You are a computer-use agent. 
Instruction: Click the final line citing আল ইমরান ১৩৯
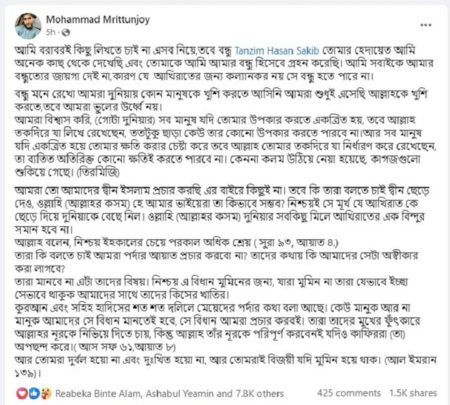coord(225,366)
